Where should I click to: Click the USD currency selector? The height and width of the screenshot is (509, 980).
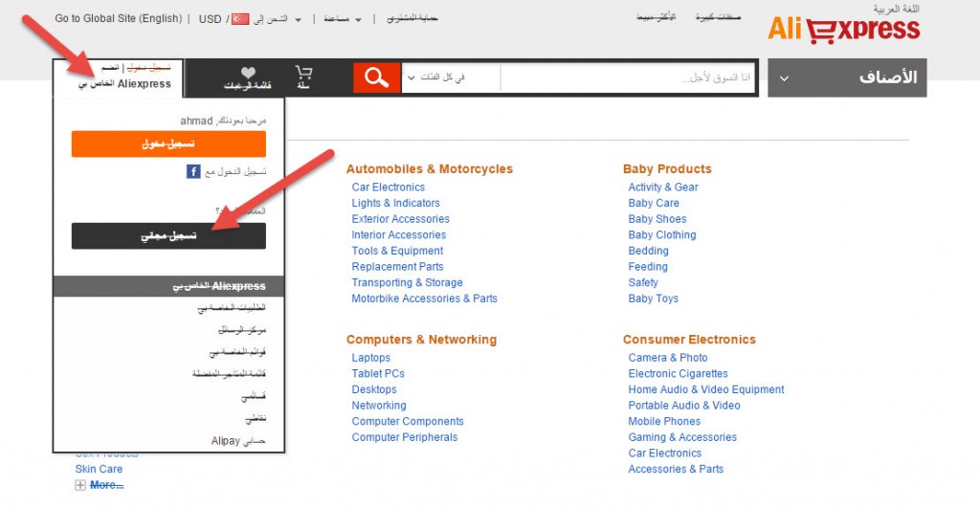(x=210, y=19)
